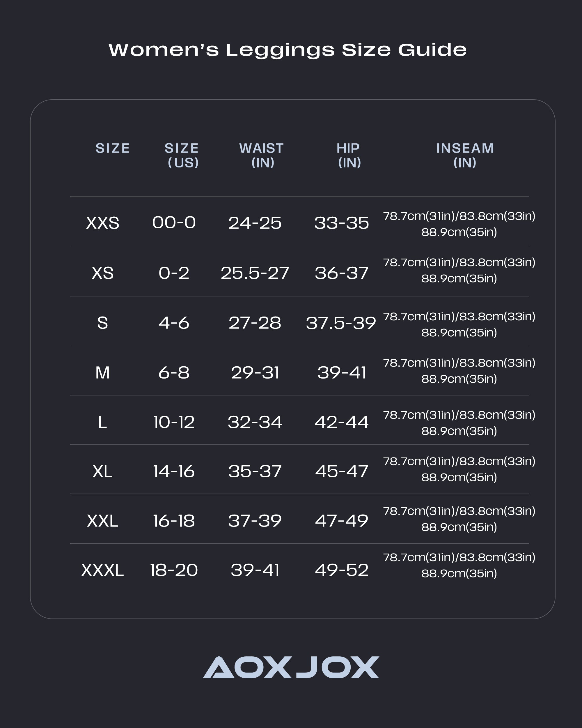Click the HIP (IN) column header

pos(349,155)
